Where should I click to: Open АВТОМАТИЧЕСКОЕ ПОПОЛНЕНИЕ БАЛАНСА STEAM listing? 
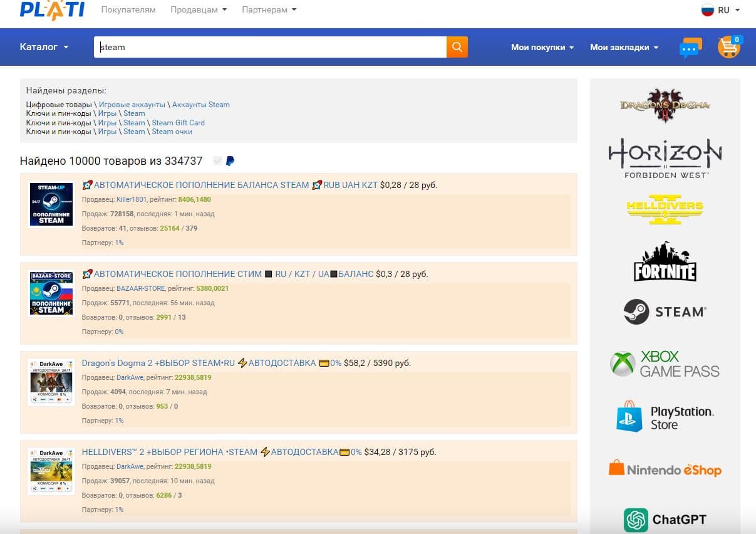230,186
